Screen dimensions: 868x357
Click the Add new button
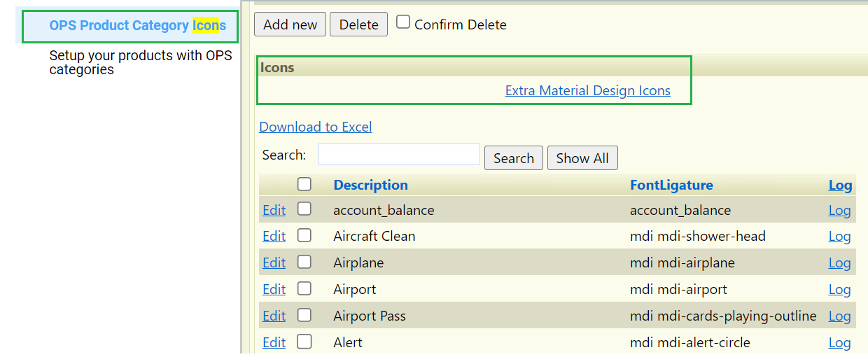pyautogui.click(x=290, y=24)
